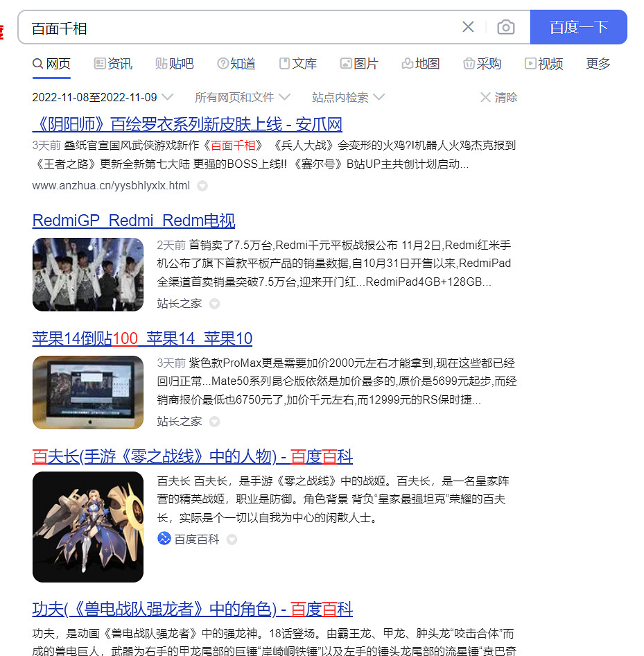Open the 更多 menu
644x656 pixels.
point(598,63)
